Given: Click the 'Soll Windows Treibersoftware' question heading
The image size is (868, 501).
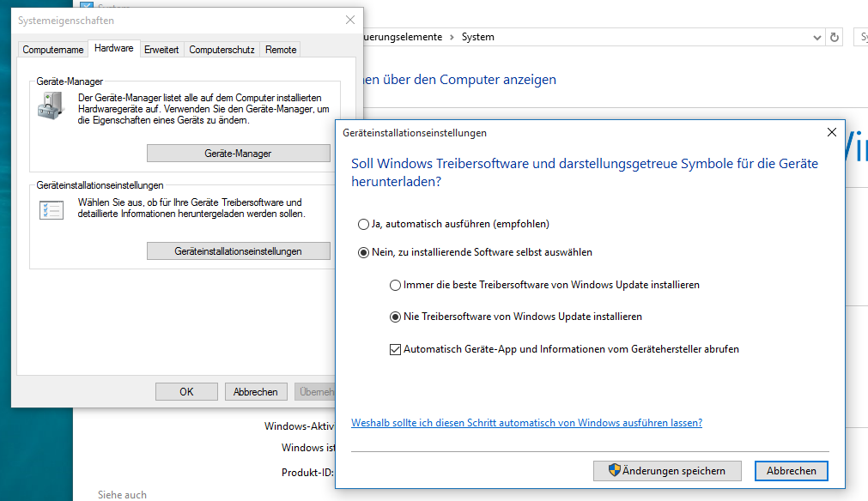Looking at the screenshot, I should pyautogui.click(x=585, y=172).
